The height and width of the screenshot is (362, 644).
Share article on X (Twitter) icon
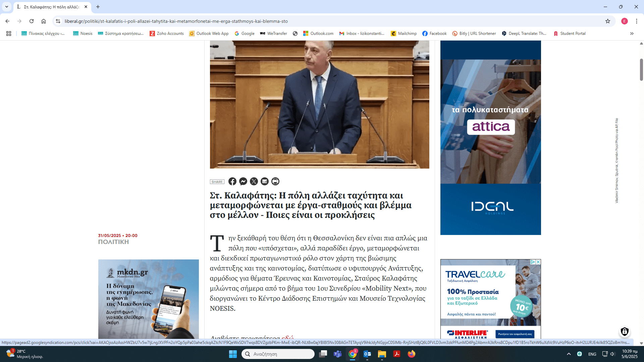[x=254, y=181]
